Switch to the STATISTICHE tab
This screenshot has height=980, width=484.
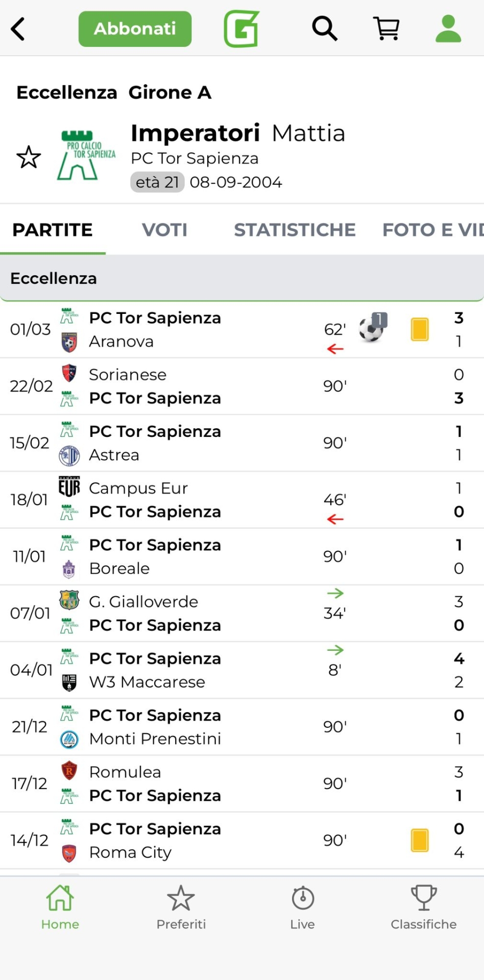[x=295, y=230]
